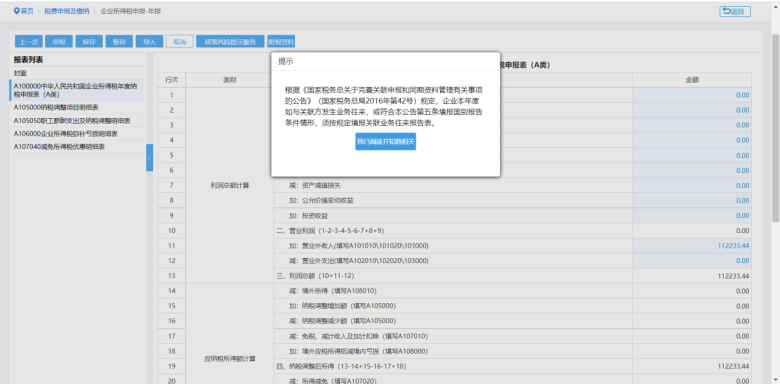Click the amount field in row 3

click(x=692, y=125)
